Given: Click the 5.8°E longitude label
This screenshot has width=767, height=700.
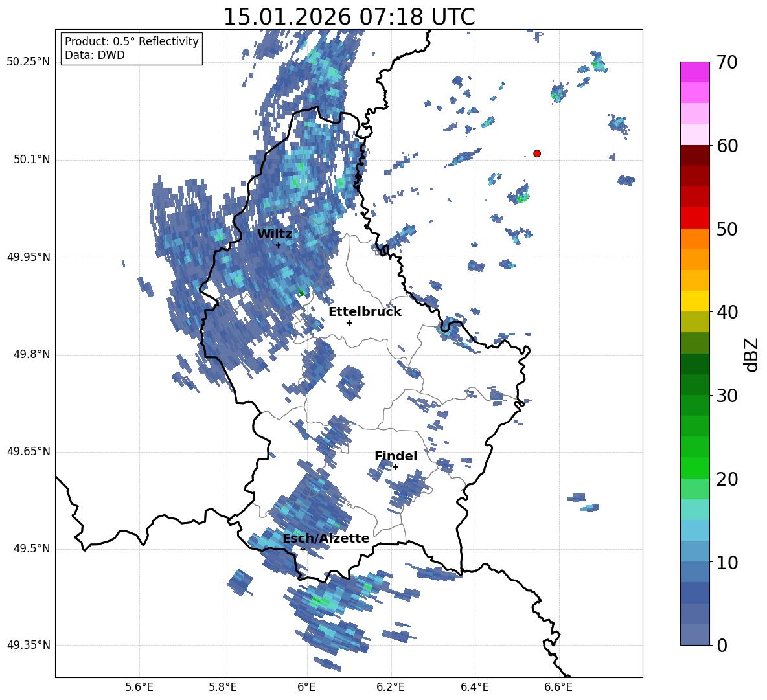Looking at the screenshot, I should pyautogui.click(x=223, y=687).
